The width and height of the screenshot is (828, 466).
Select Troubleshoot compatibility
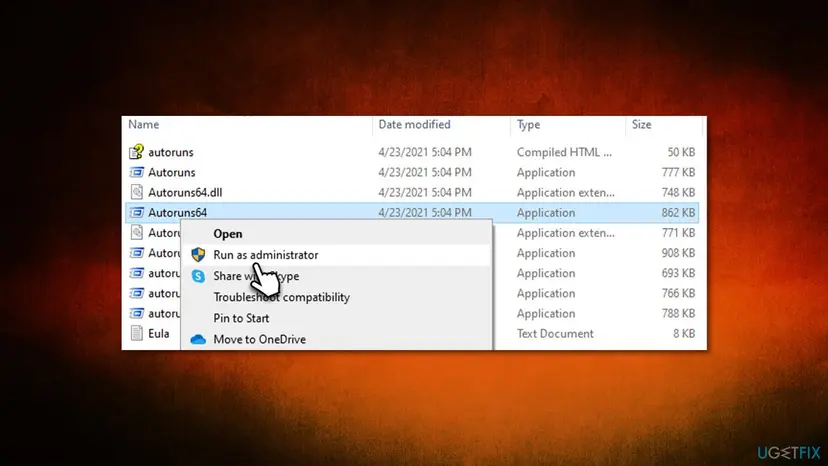click(336, 297)
